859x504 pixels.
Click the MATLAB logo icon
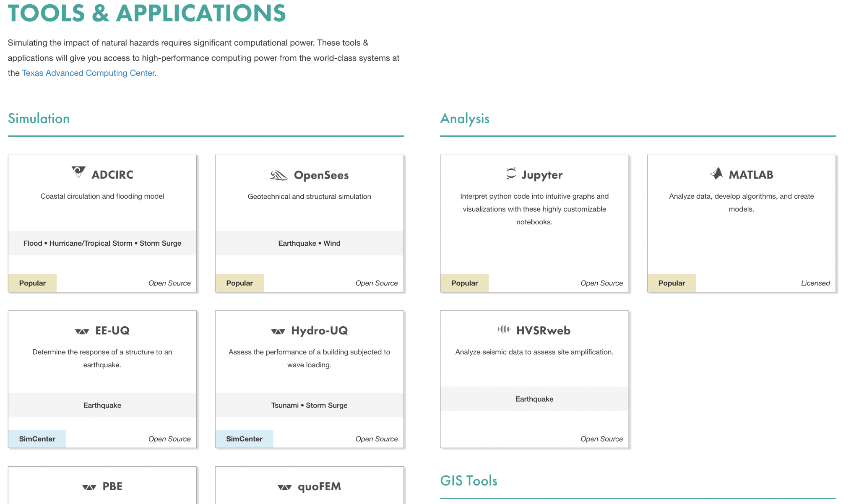tap(716, 173)
